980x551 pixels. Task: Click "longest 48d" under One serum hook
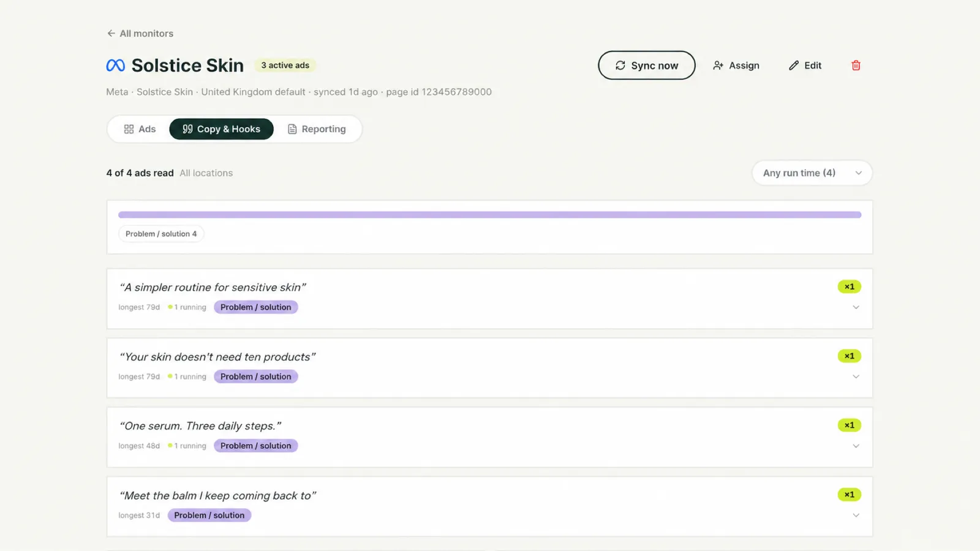139,446
